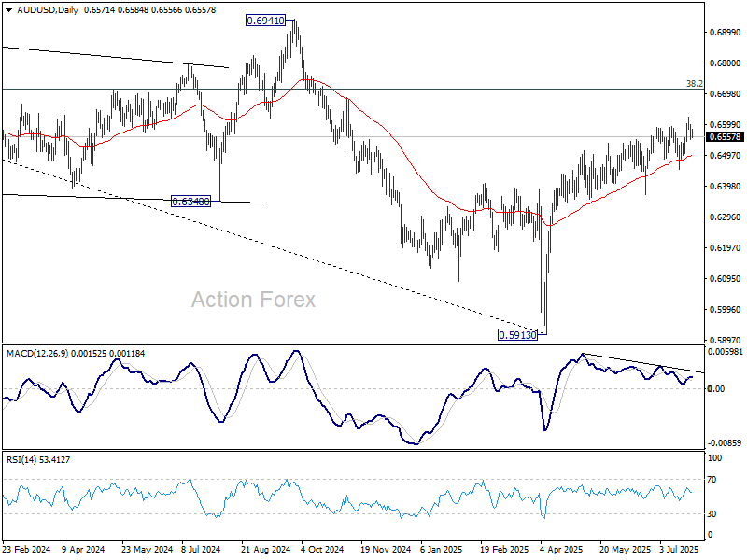Select the 0.69410 high price label
The height and width of the screenshot is (560, 747).
[x=265, y=21]
